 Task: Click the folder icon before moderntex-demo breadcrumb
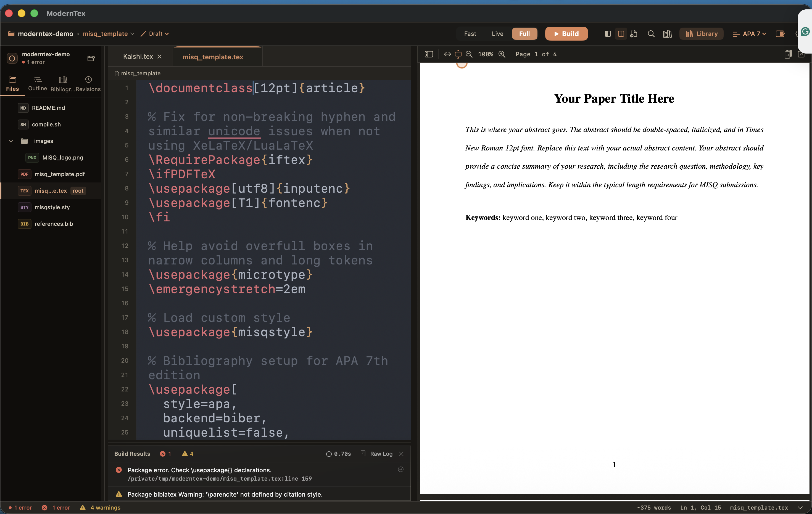pyautogui.click(x=11, y=34)
